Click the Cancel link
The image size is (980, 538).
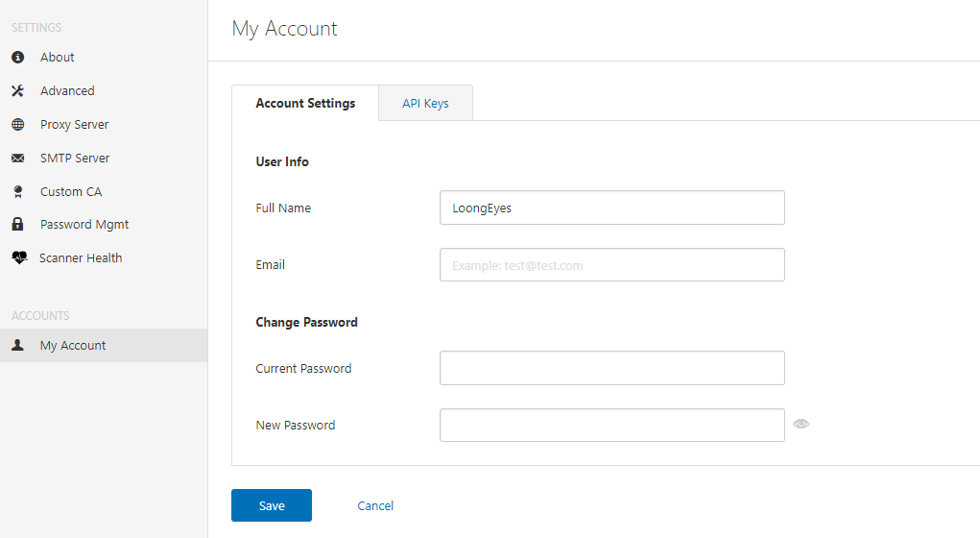coord(375,506)
